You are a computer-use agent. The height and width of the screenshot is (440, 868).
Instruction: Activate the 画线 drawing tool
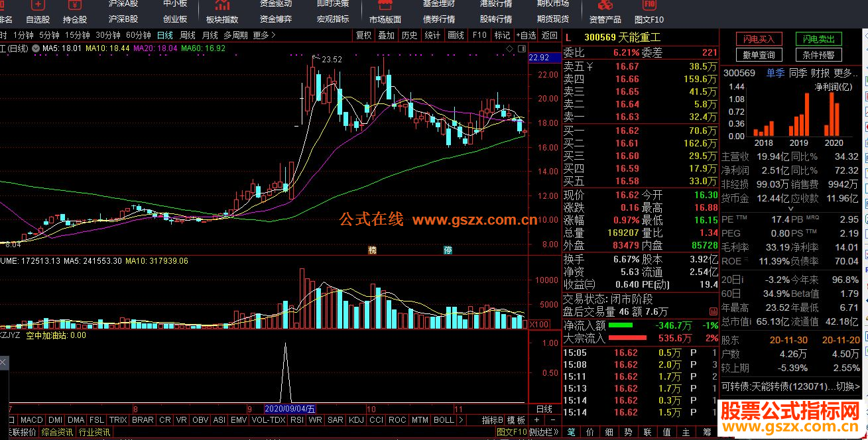point(456,35)
